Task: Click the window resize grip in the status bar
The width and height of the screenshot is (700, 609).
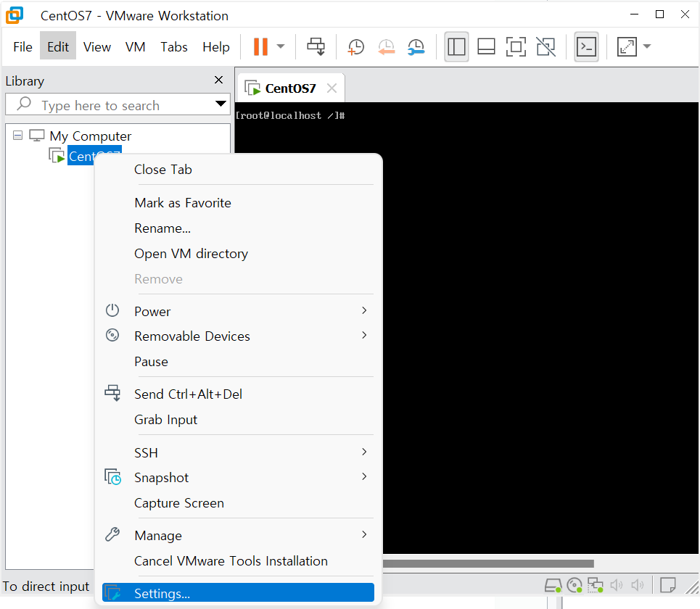Action: click(693, 587)
